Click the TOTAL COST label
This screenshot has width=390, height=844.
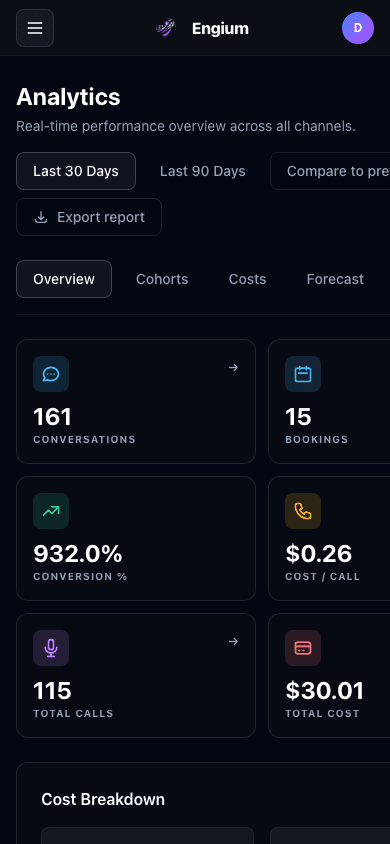322,714
